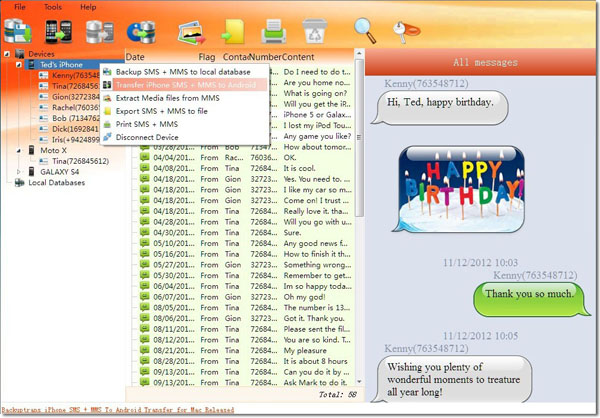Viewport: 600px width, 418px height.
Task: Click the phone-to-phone transfer toolbar icon
Action: pyautogui.click(x=59, y=31)
